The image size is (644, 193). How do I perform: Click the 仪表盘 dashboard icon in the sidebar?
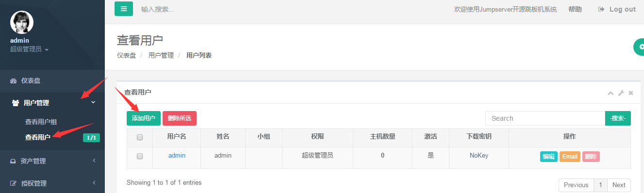[x=14, y=80]
